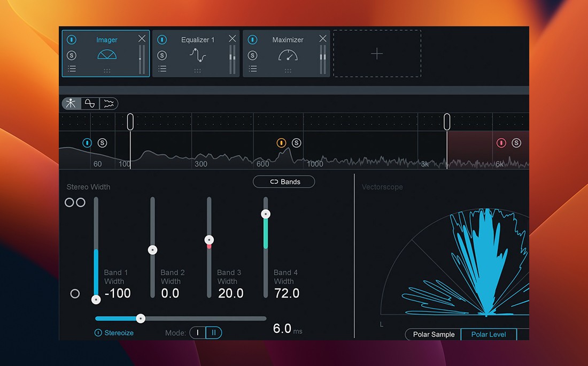Click the small circle icon left of Band 1 width
Image resolution: width=588 pixels, height=366 pixels.
point(75,293)
